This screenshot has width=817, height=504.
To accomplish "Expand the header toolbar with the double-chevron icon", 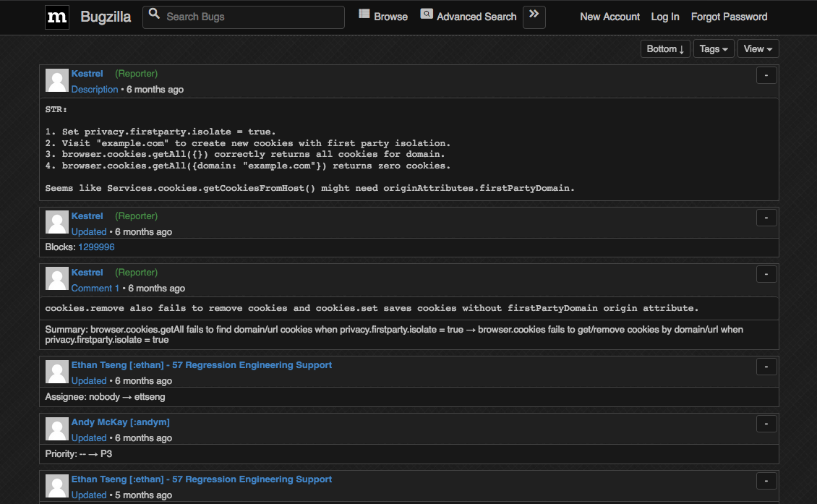I will tap(534, 17).
